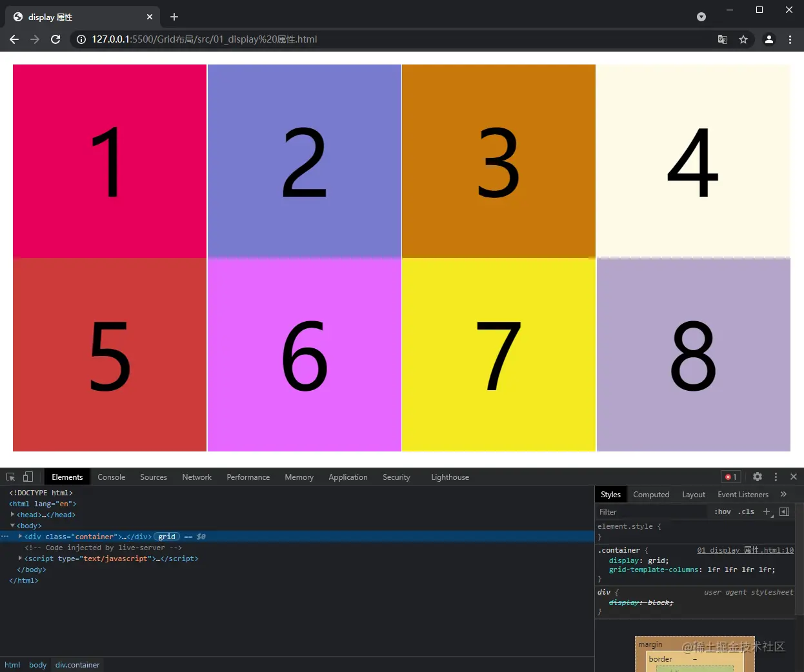
Task: Open the Memory panel
Action: [x=299, y=477]
